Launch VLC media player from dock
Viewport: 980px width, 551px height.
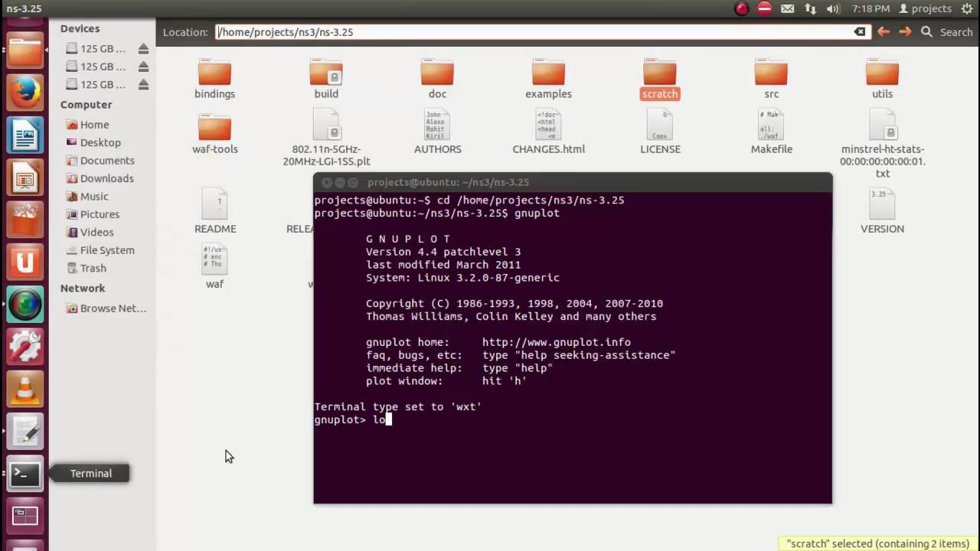pos(24,390)
